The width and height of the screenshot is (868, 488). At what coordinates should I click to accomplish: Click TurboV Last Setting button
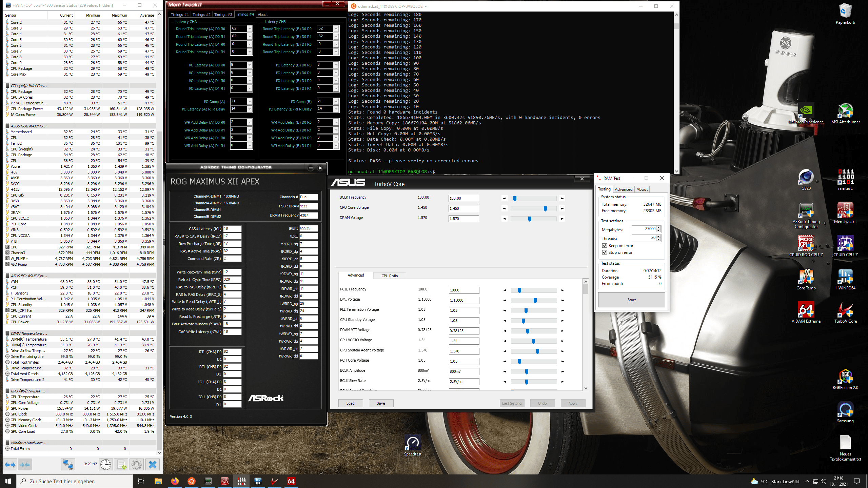pos(512,403)
